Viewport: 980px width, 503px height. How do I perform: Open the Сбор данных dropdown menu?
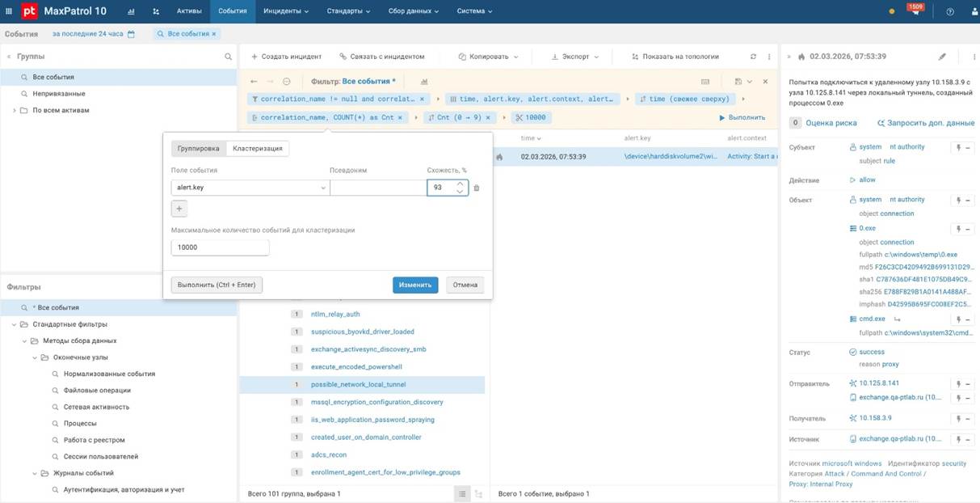[x=413, y=11]
